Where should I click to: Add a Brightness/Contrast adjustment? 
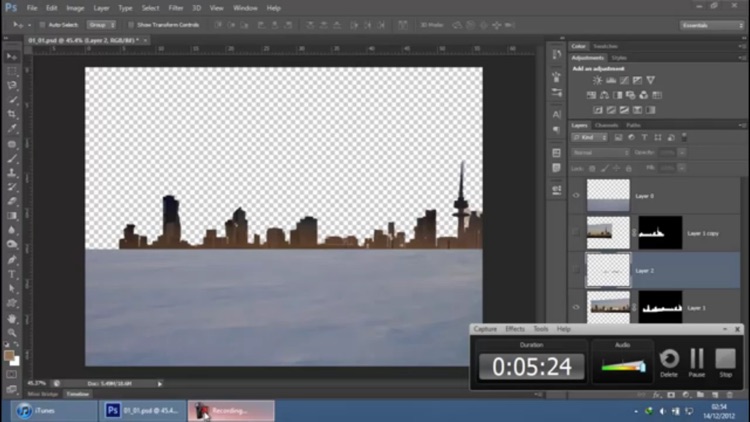pos(597,80)
